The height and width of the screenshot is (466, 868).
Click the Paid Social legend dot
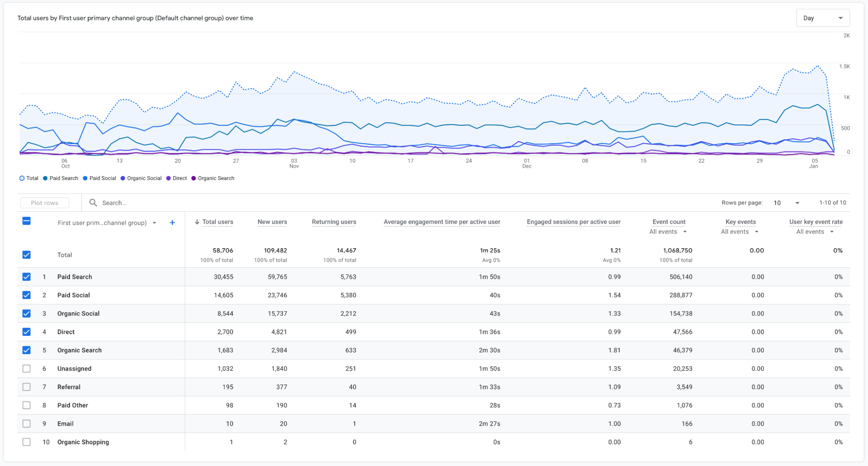[85, 178]
